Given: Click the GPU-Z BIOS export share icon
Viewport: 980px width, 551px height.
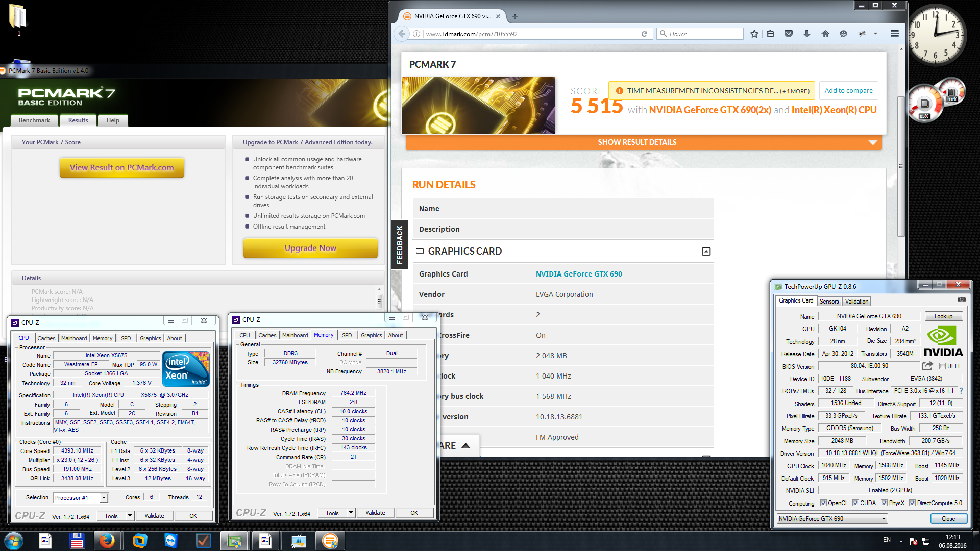Looking at the screenshot, I should pos(927,366).
